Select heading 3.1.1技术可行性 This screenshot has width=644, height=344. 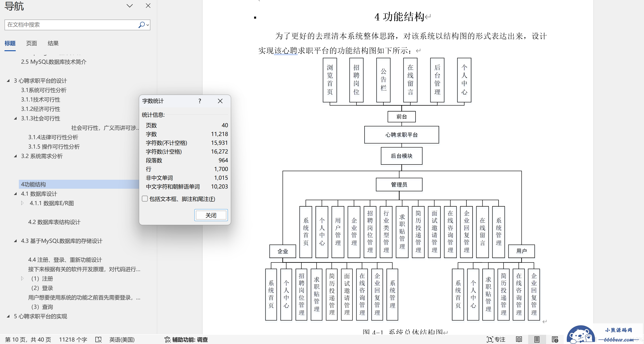coord(40,99)
